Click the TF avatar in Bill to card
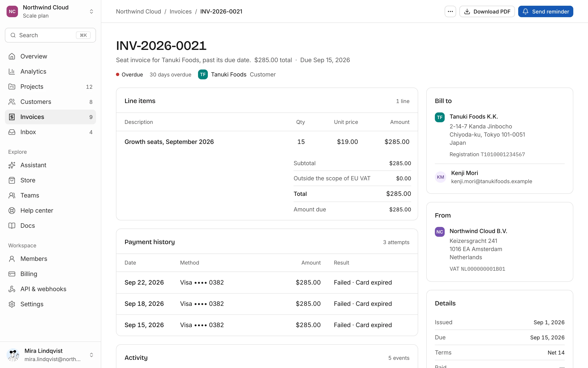The image size is (588, 368). click(x=440, y=117)
